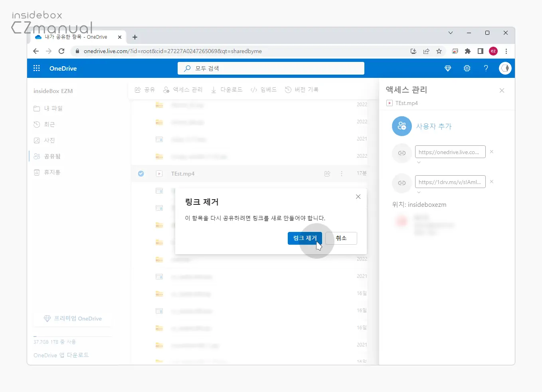
Task: Close the 액세스 관리 panel
Action: click(x=502, y=91)
